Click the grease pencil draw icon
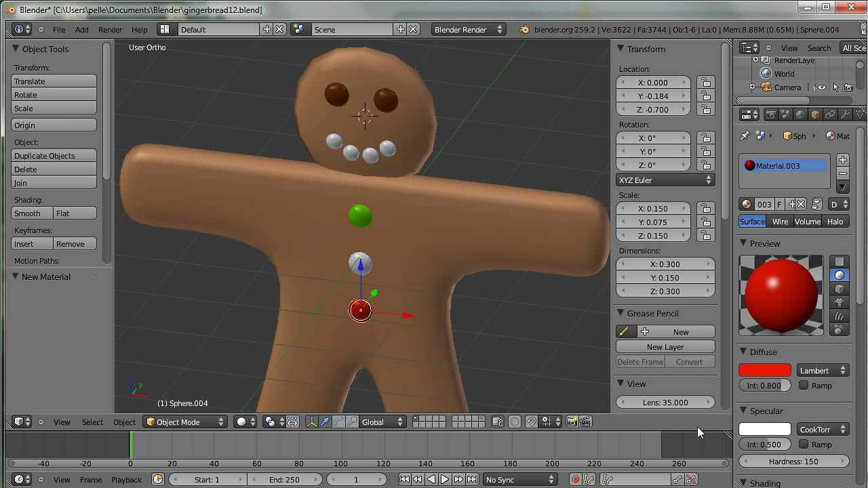Screen dimensions: 868x488 [x=624, y=331]
